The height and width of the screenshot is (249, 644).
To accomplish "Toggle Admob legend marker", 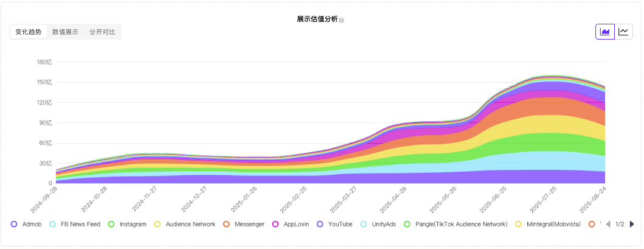I will (14, 224).
